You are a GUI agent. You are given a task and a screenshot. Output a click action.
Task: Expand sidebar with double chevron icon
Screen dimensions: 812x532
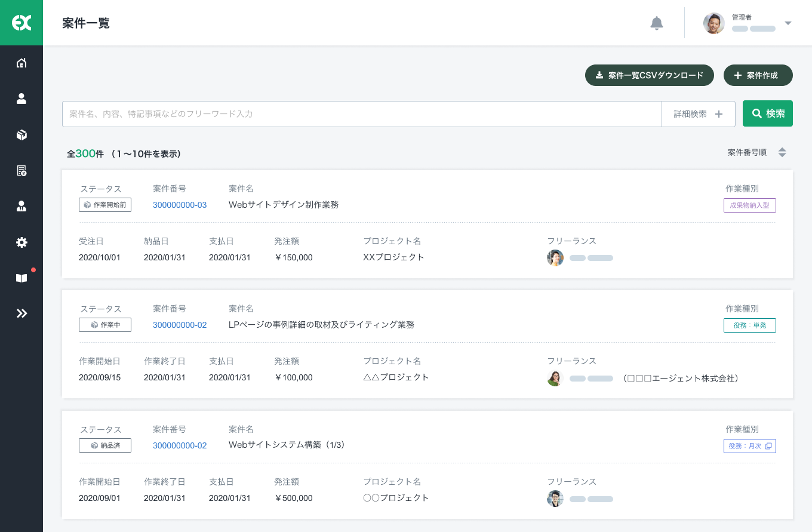[21, 313]
